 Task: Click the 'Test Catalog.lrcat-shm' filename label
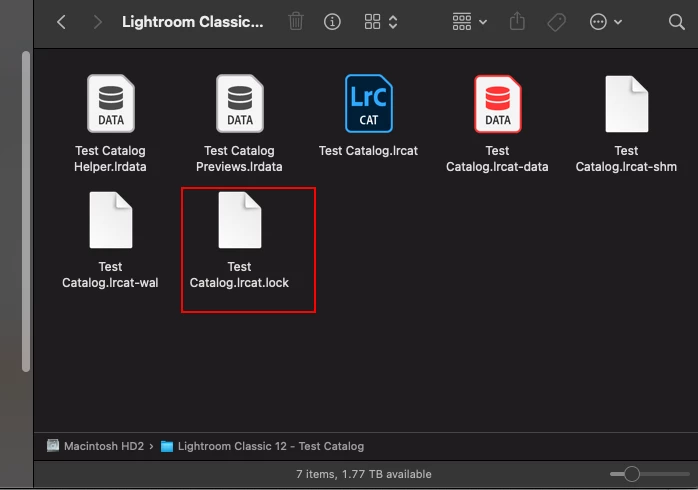[x=626, y=159]
